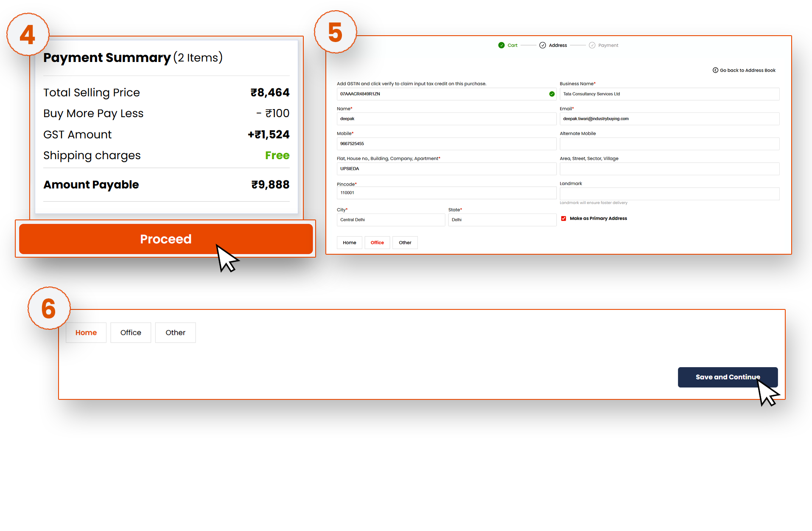Click the green Cart step checkmark icon
Viewport: 812px width, 531px height.
click(501, 45)
